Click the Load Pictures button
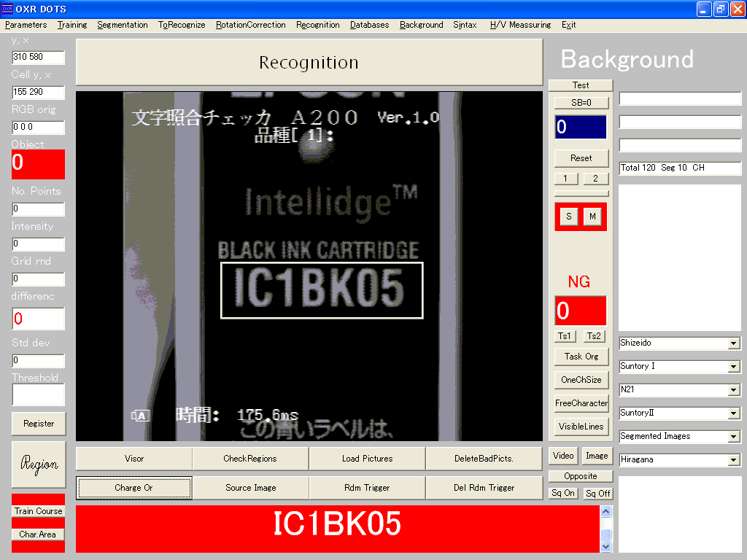Viewport: 747px width, 560px height. tap(368, 459)
